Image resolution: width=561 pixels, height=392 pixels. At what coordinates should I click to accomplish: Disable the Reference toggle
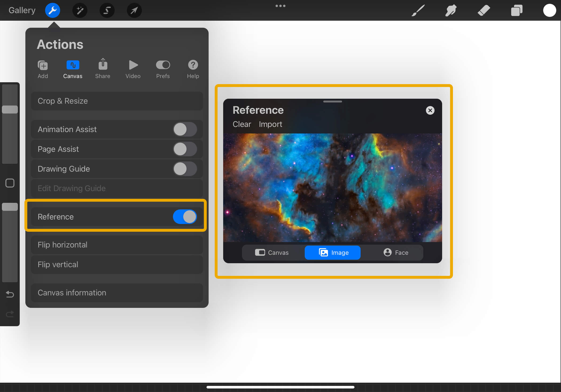[185, 217]
